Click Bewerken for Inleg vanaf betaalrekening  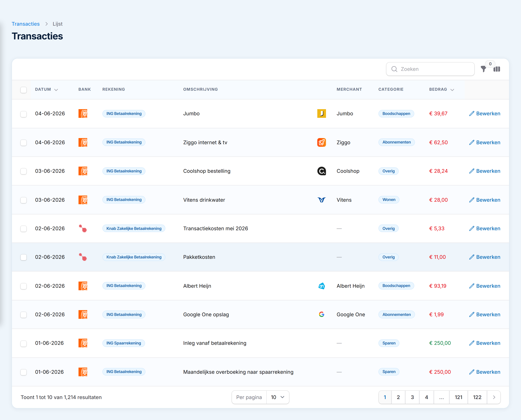pyautogui.click(x=485, y=343)
